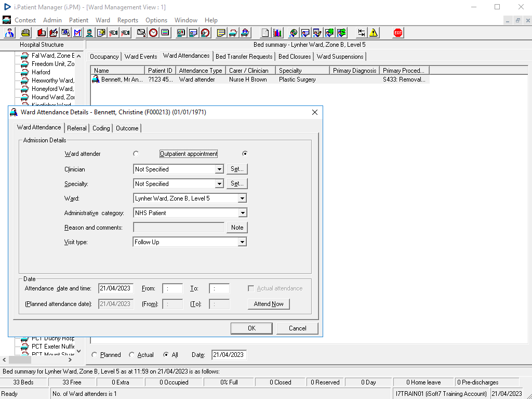Open the Admin menu

(x=52, y=20)
